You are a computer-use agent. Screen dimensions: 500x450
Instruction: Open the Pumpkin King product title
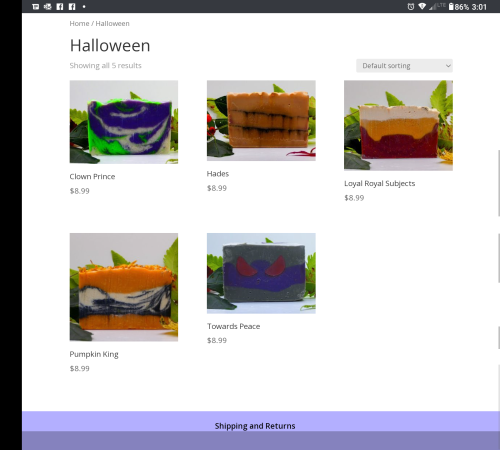point(94,354)
